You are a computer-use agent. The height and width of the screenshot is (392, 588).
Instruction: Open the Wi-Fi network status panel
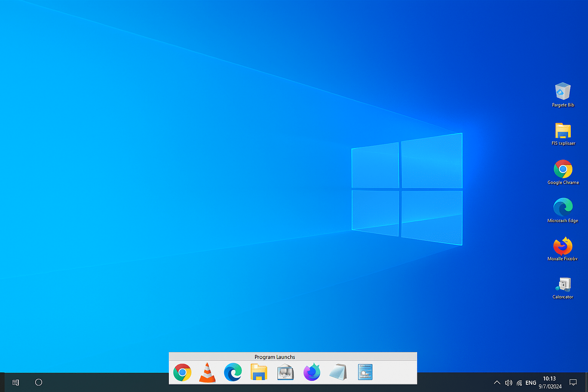(519, 382)
